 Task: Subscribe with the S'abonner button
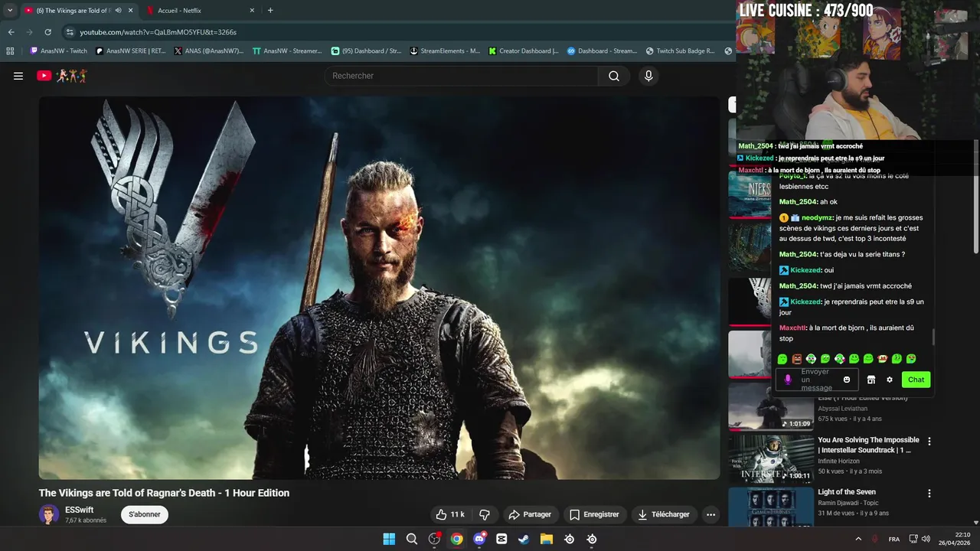[x=145, y=514]
